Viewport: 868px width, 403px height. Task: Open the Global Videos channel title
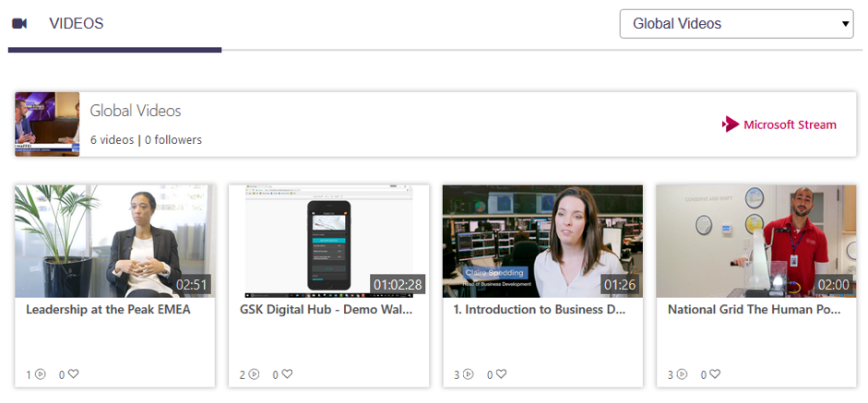[136, 111]
